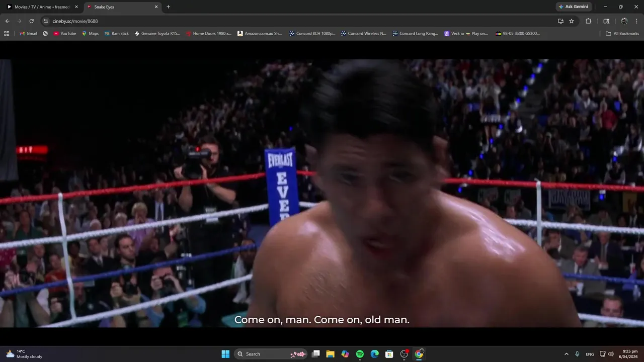Screen dimensions: 644x362
Task: Open the Maps bookmark
Action: 90,34
